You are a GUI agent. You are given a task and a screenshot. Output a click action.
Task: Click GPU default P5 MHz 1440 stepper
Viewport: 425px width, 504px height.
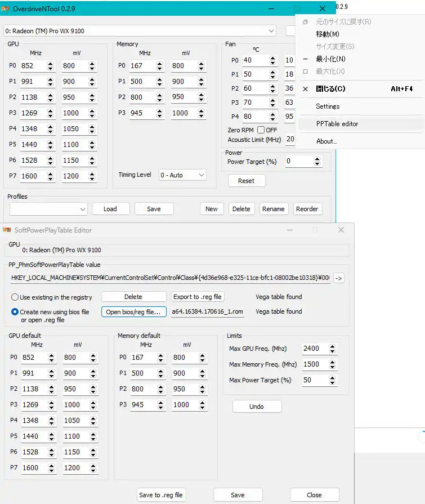51,436
